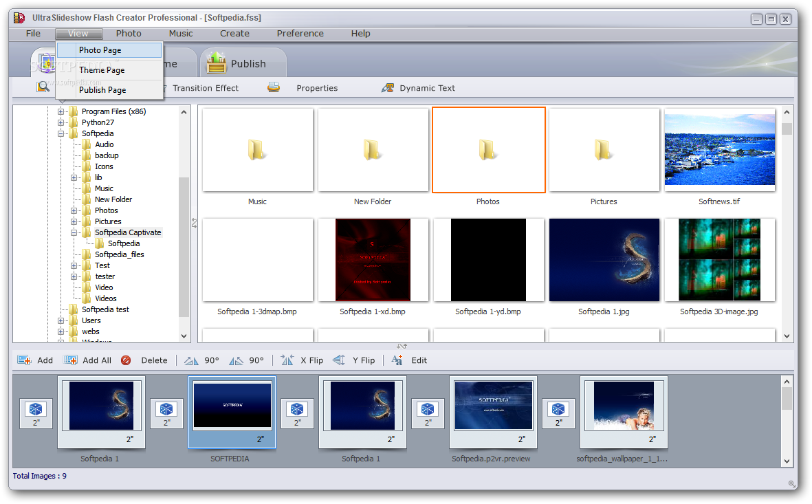The height and width of the screenshot is (504, 812).
Task: Open the Music menu
Action: click(x=181, y=33)
